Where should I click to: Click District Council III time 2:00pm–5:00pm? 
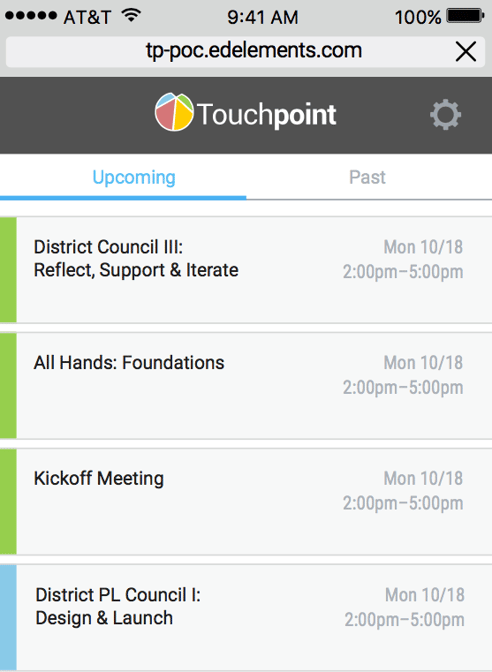[x=403, y=272]
